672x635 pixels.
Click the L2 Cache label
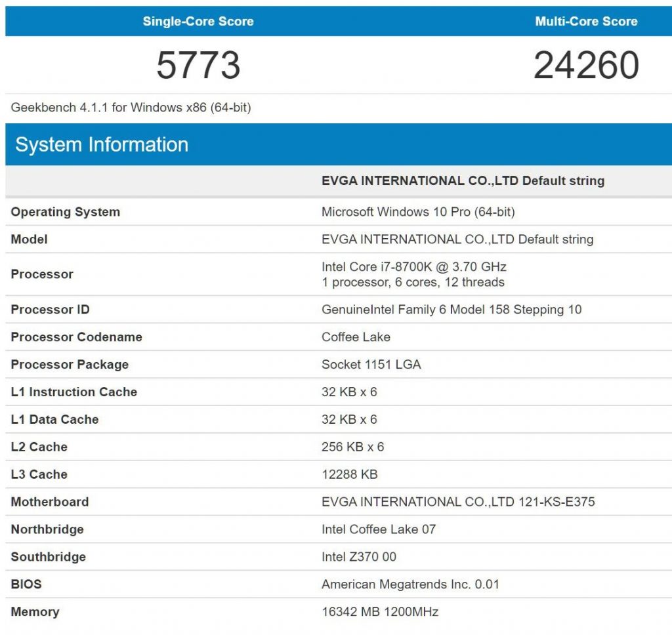click(39, 447)
